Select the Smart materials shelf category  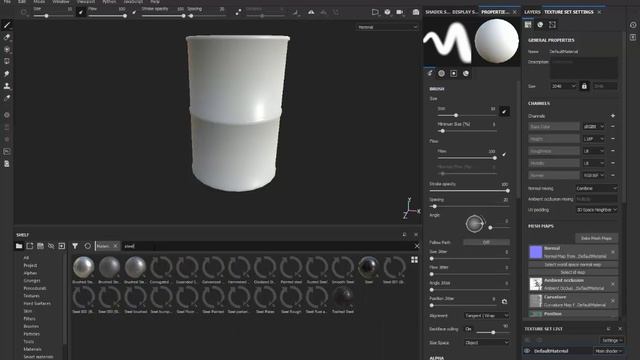[x=38, y=357]
